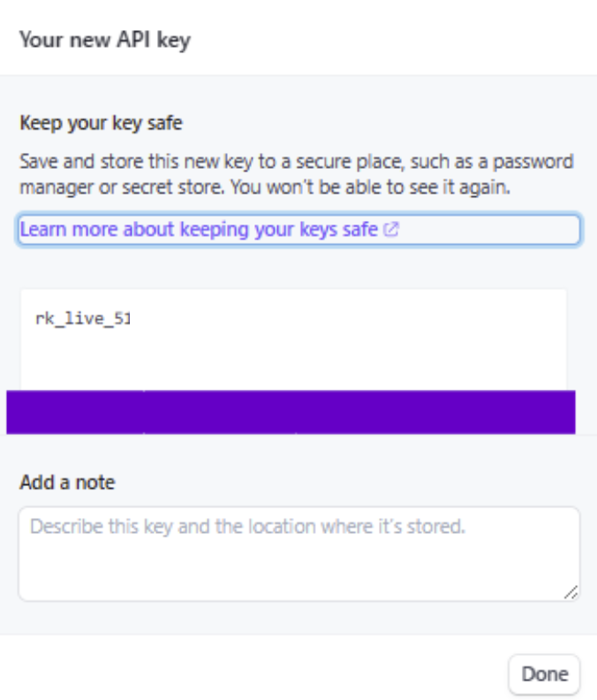Click the external link icon beside Learn more
This screenshot has height=700, width=597.
[x=390, y=230]
